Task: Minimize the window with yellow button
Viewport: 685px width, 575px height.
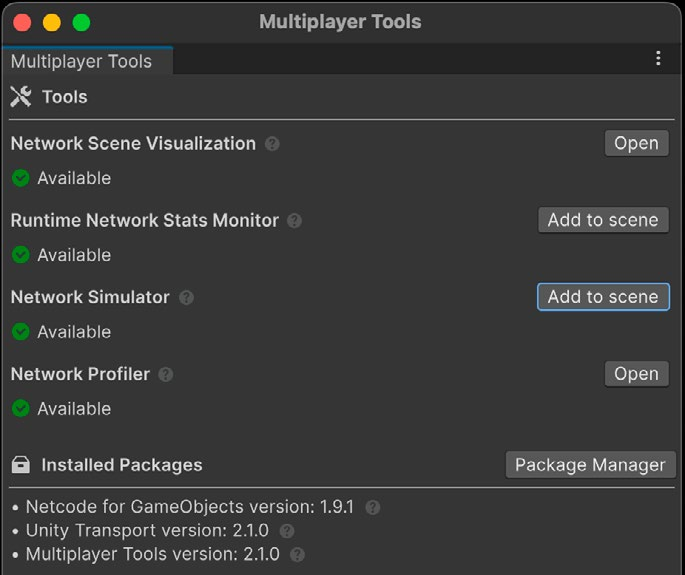Action: [x=52, y=23]
